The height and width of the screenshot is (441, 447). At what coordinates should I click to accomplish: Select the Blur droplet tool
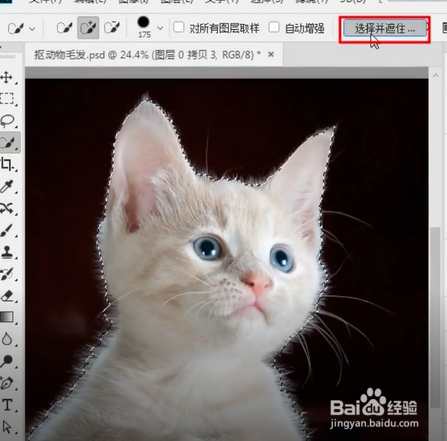pyautogui.click(x=7, y=339)
